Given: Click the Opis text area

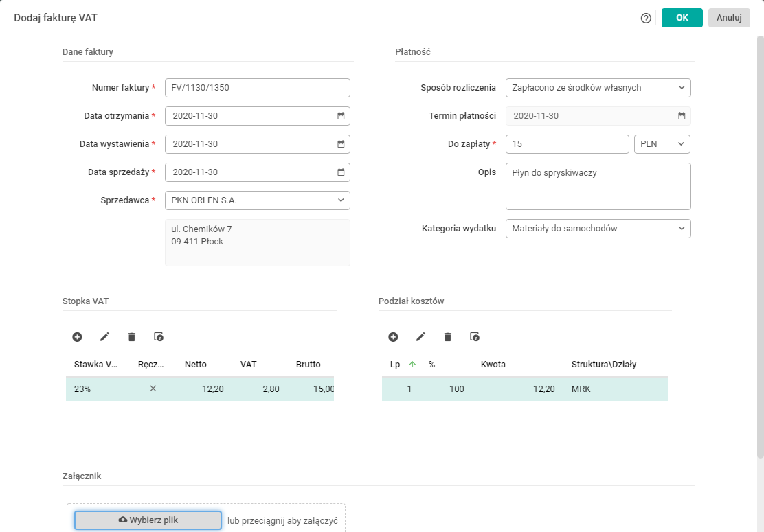Looking at the screenshot, I should click(598, 187).
